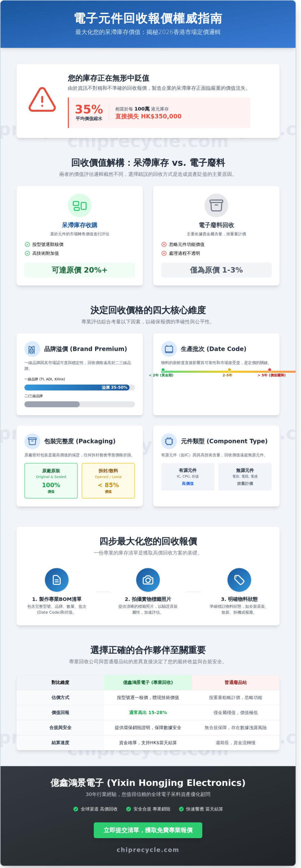Click the Packaging box icon
301x868 pixels.
[x=32, y=441]
